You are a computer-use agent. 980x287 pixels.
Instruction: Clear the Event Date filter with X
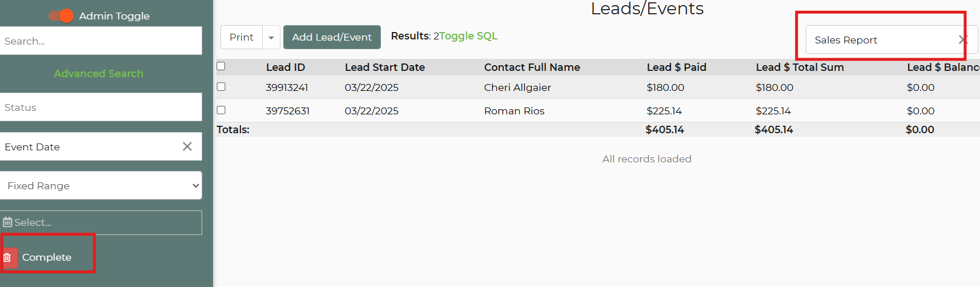(187, 146)
